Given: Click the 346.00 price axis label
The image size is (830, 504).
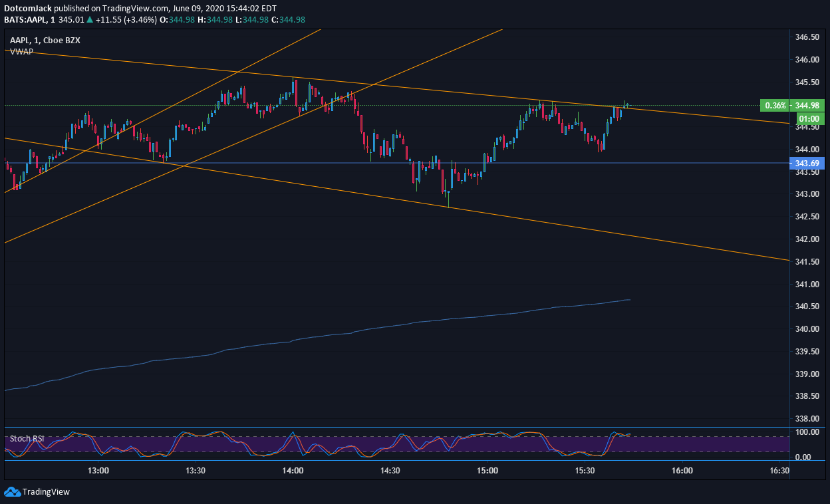Looking at the screenshot, I should point(807,60).
